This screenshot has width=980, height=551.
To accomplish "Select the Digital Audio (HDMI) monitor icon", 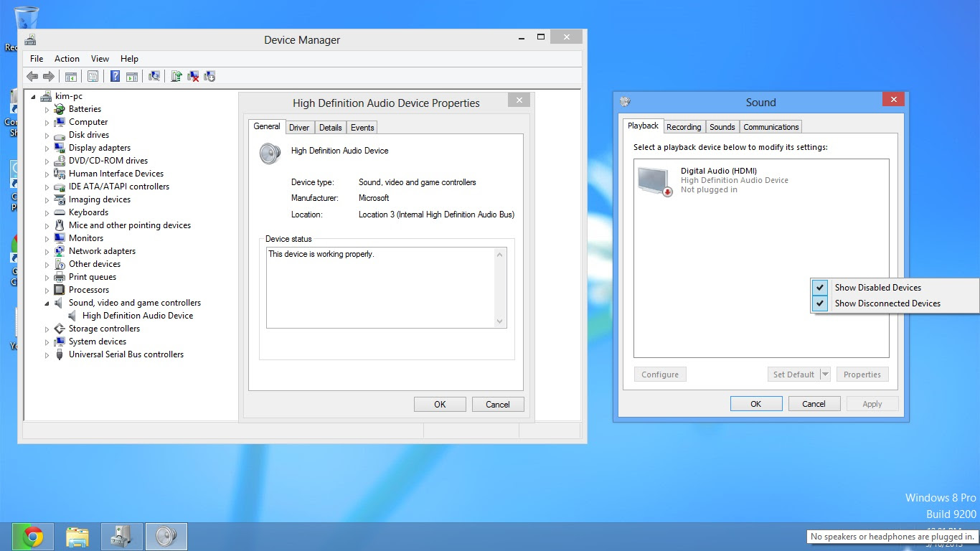I will tap(654, 181).
